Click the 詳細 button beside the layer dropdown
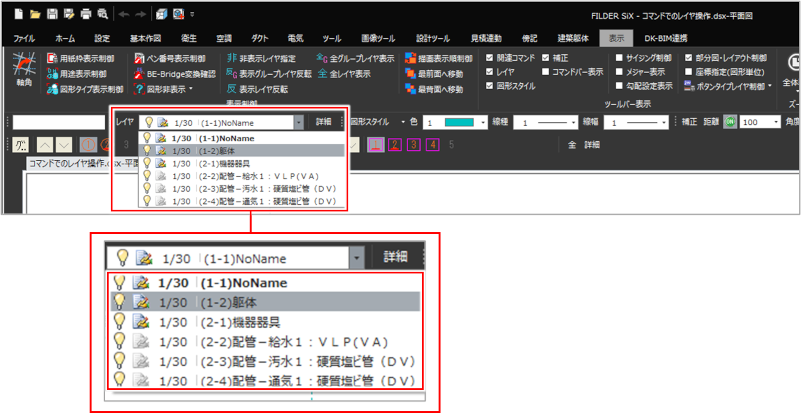The image size is (801, 413). pos(323,121)
